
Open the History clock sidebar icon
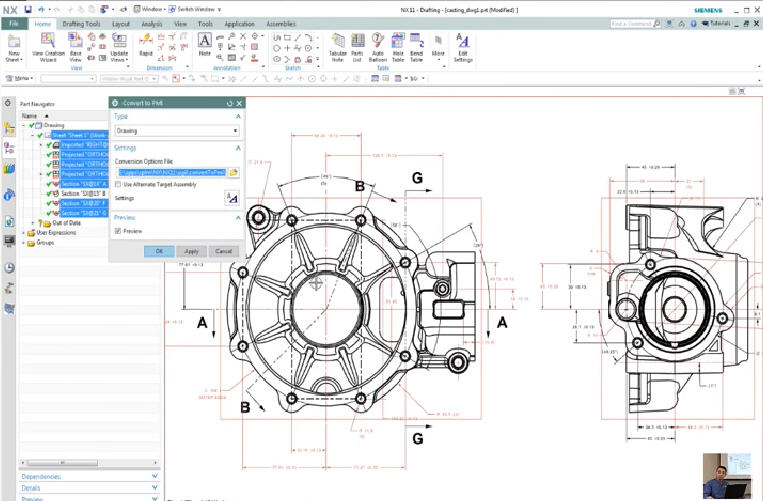[9, 268]
